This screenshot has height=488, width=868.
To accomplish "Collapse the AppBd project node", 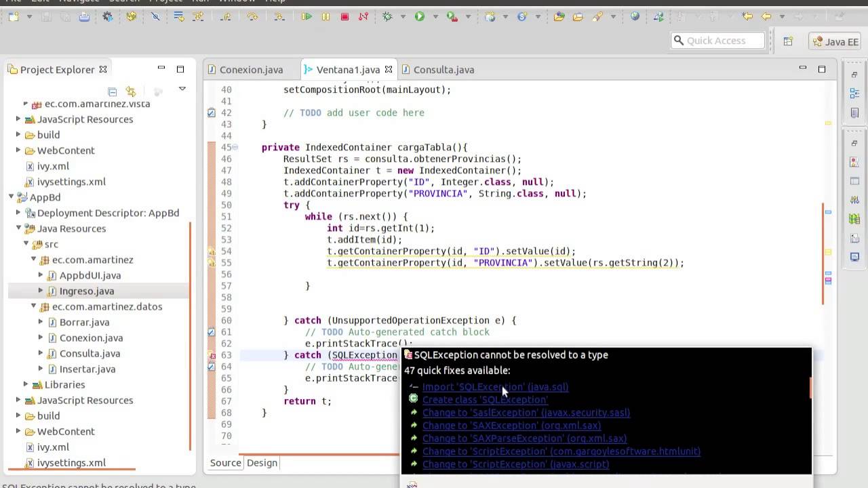I will point(12,197).
